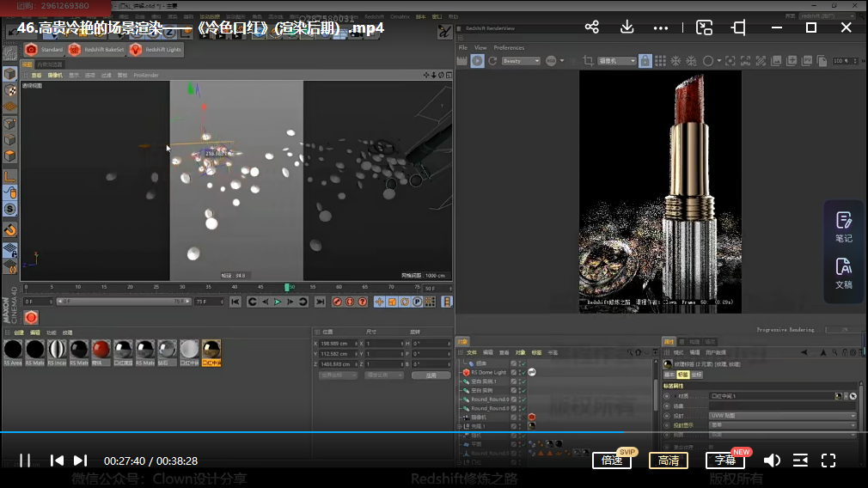Expand the 克隆.1 cloner object tree
The image size is (868, 488).
click(460, 426)
